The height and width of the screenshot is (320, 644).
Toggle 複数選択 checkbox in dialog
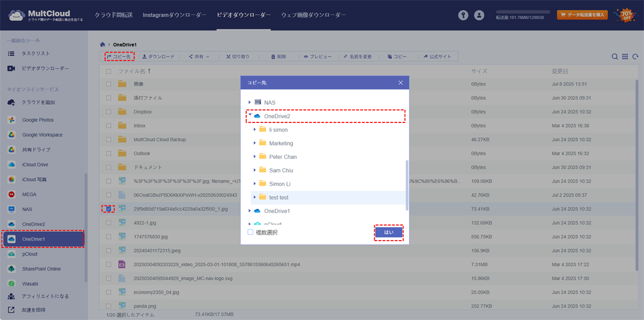(x=251, y=232)
